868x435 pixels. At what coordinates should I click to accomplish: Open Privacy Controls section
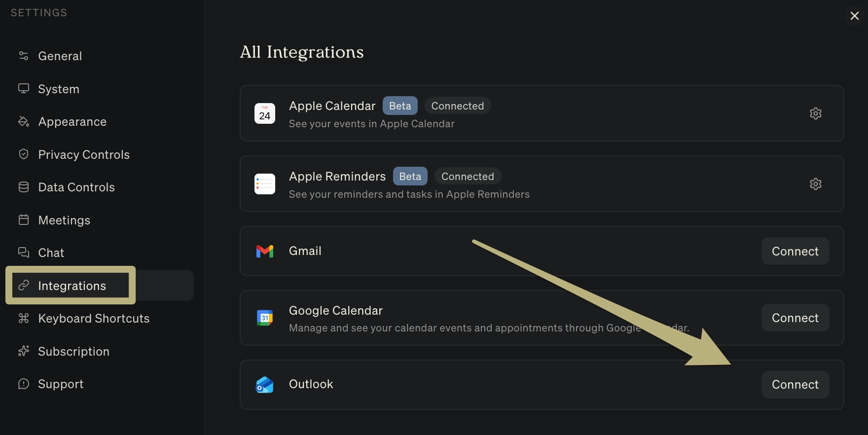pyautogui.click(x=83, y=155)
